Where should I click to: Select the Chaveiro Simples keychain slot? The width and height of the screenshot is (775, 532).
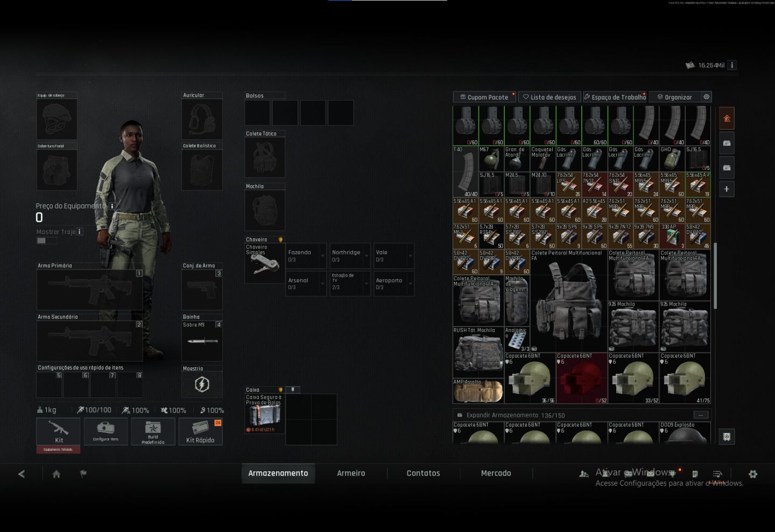pyautogui.click(x=265, y=263)
